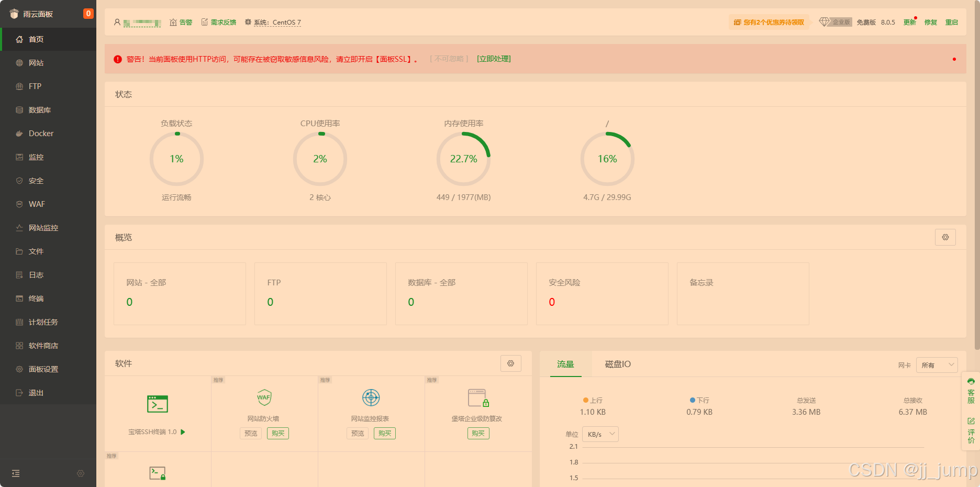Click 不可忽略 link in warning
This screenshot has height=487, width=980.
click(x=449, y=59)
